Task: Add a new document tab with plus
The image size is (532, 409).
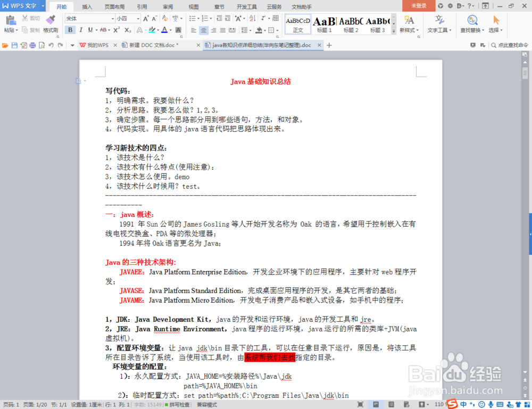Action: 329,45
